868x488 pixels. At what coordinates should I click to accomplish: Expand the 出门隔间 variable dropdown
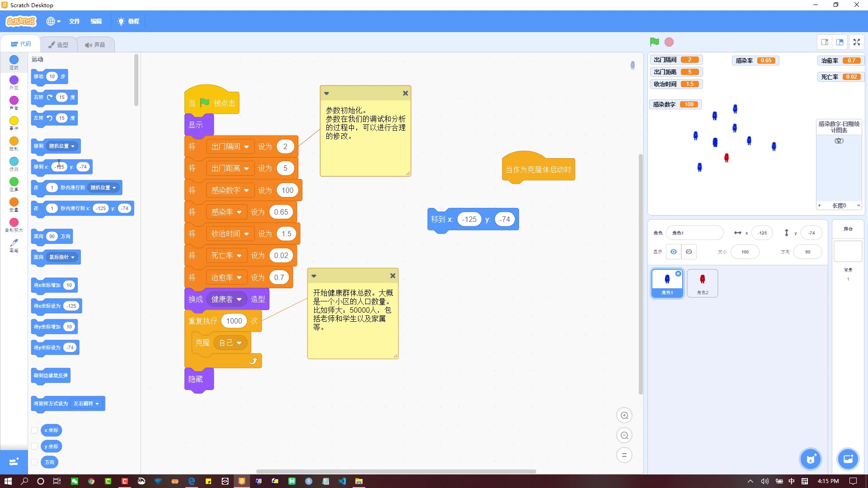tap(246, 147)
